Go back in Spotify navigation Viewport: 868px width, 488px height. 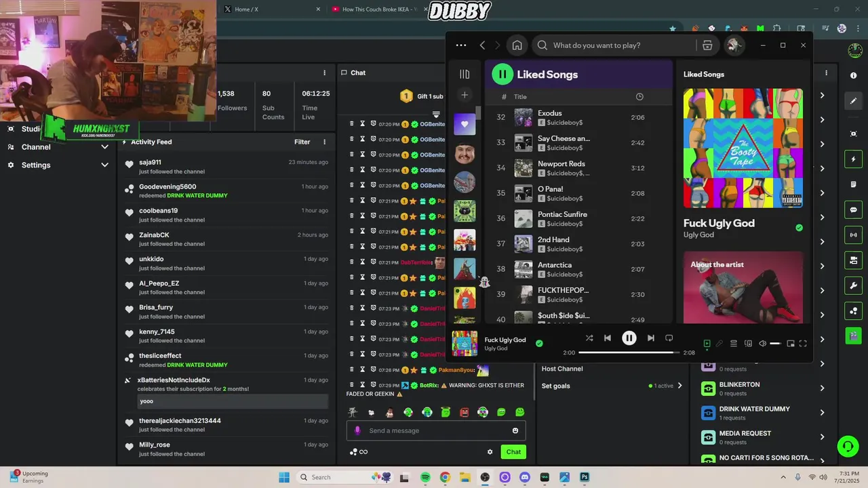click(482, 45)
